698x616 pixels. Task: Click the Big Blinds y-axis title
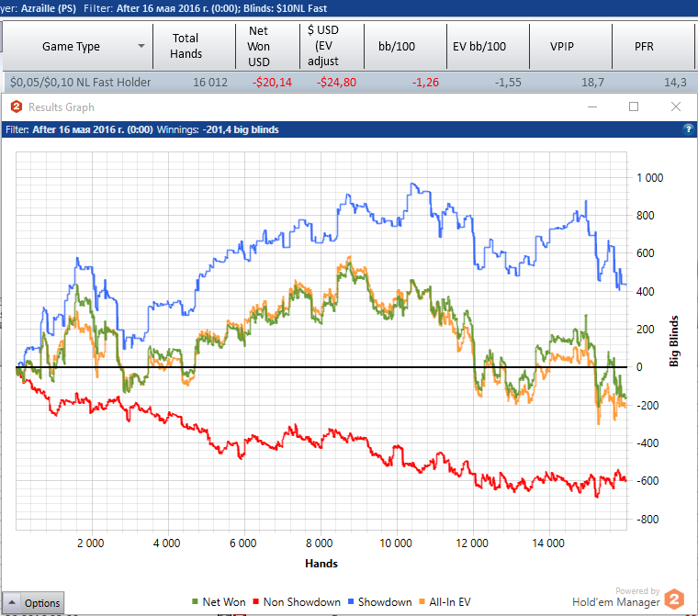click(x=674, y=341)
